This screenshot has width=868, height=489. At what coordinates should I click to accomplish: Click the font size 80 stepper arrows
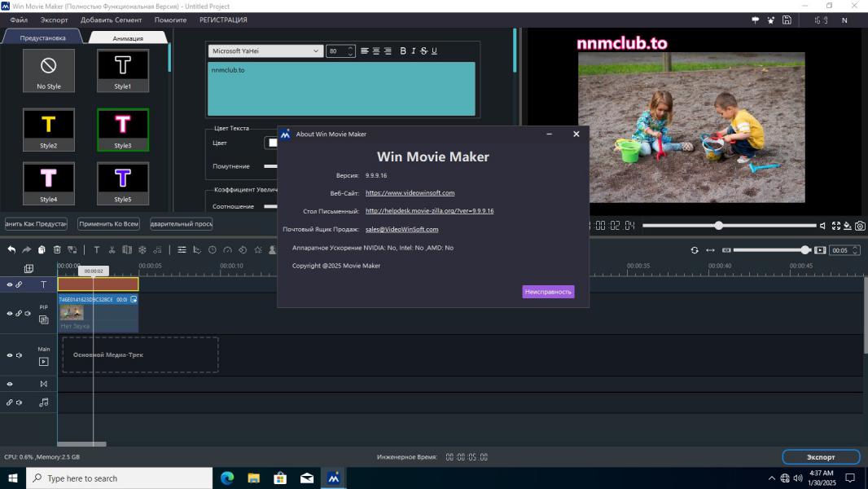[x=350, y=51]
